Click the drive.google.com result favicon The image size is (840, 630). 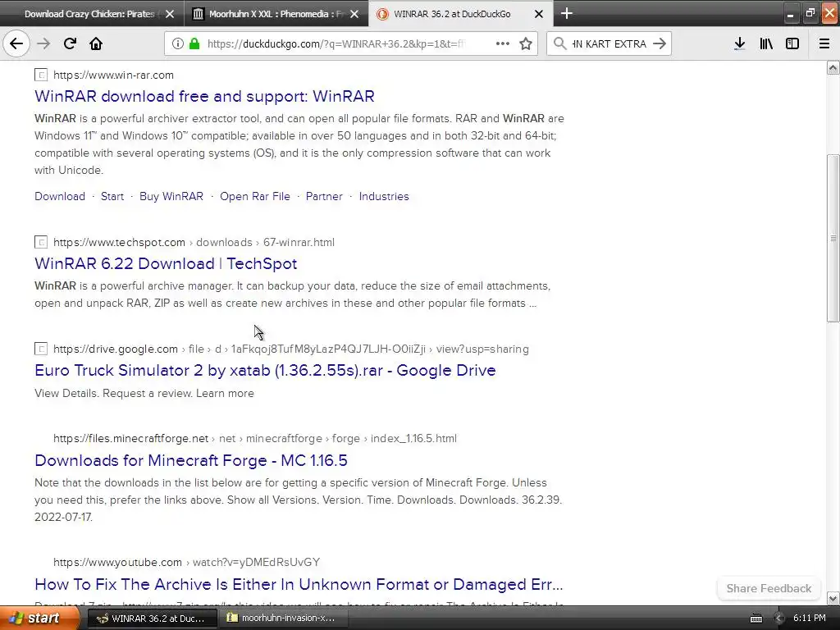pos(41,349)
